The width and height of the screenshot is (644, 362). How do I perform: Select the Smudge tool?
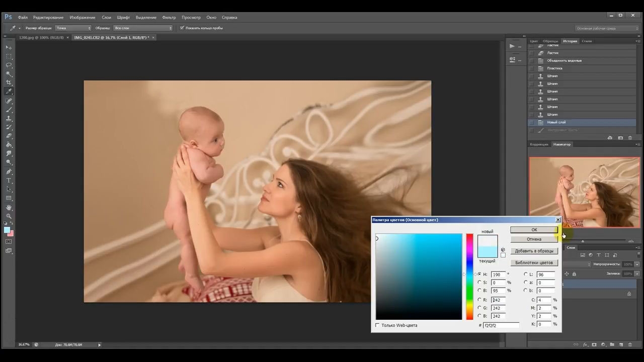pyautogui.click(x=9, y=153)
